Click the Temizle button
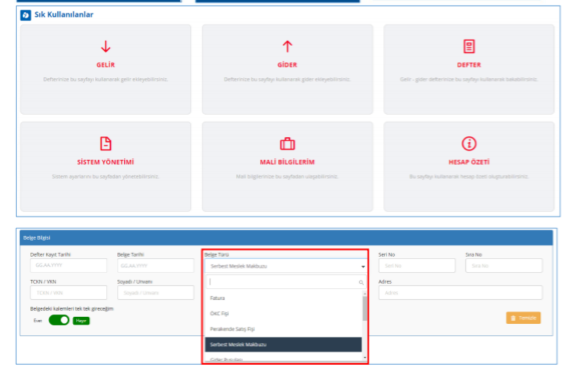Screen dimensions: 567x373 523,318
